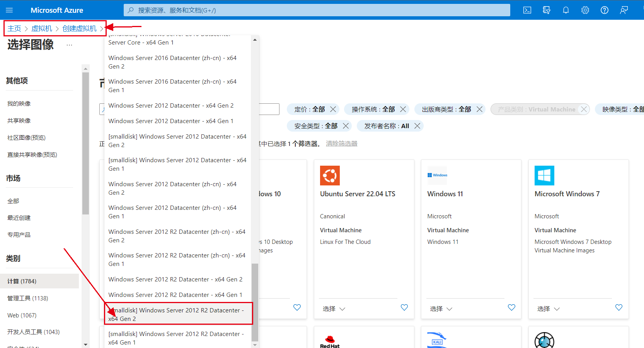Screen dimensions: 644x348
Task: Expand 选择 dropdown on Ubuntu Server 22.04 card
Action: coord(334,309)
